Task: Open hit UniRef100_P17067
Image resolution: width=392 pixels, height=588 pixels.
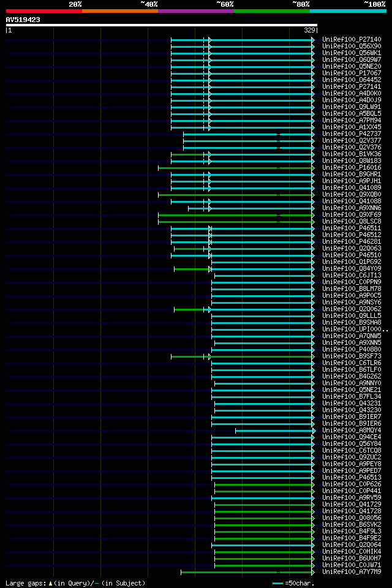Action: [x=352, y=73]
